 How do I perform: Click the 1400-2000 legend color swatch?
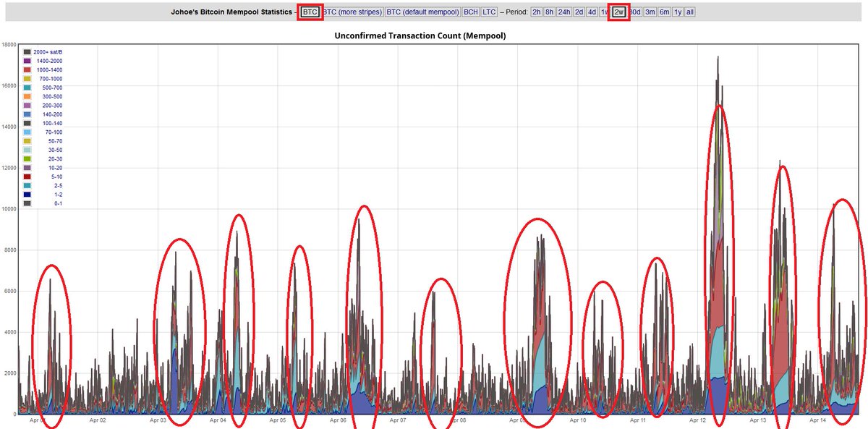click(x=27, y=61)
